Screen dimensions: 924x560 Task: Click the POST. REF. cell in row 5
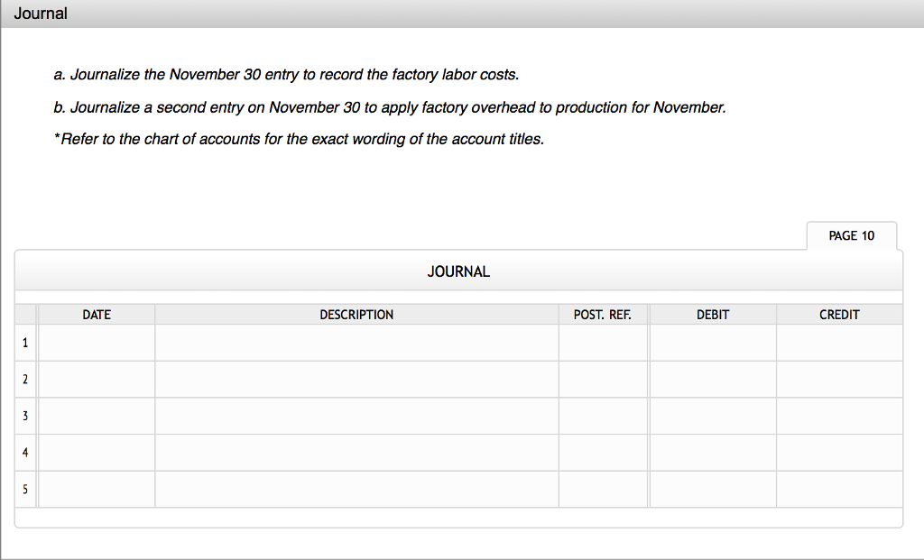coord(603,489)
